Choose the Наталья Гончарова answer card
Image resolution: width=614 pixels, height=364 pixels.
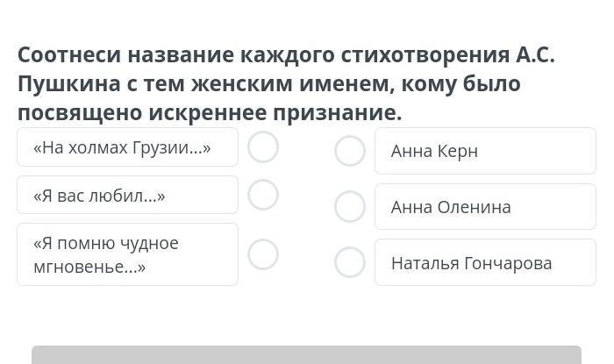[x=485, y=262]
